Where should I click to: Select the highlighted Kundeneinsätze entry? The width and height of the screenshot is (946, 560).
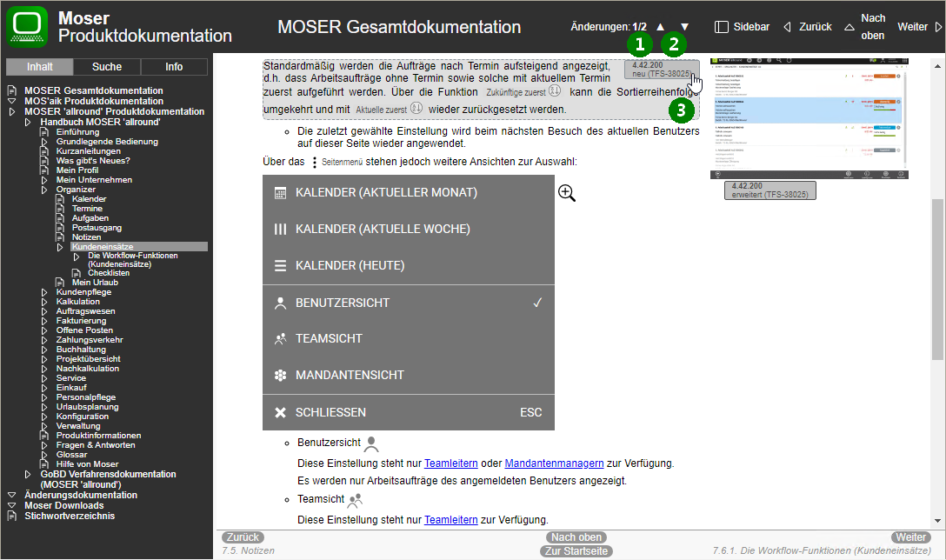pyautogui.click(x=139, y=247)
